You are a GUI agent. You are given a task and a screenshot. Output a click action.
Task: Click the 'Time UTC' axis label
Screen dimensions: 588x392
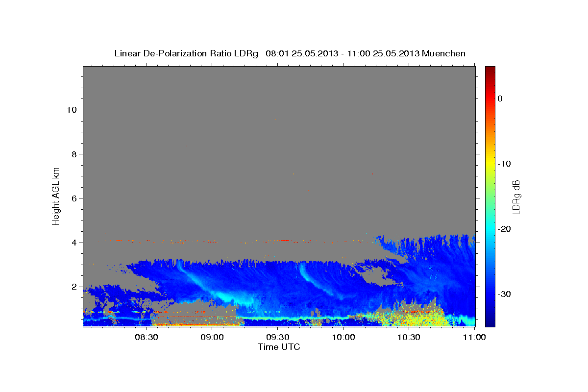point(279,347)
